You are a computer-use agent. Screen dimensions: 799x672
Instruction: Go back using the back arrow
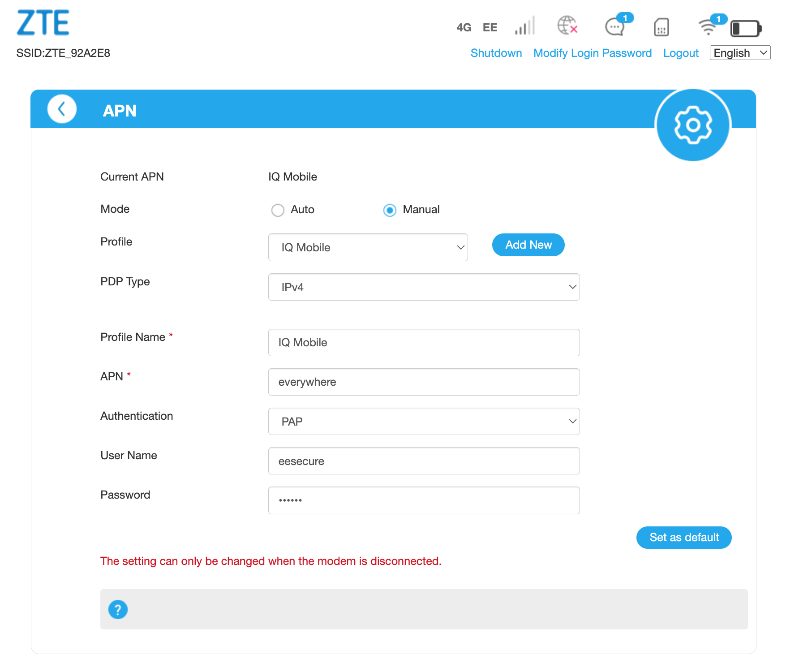pos(61,109)
